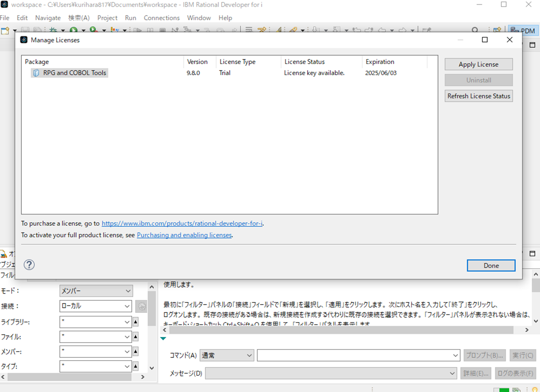
Task: Open the Help menu
Action: click(x=225, y=18)
